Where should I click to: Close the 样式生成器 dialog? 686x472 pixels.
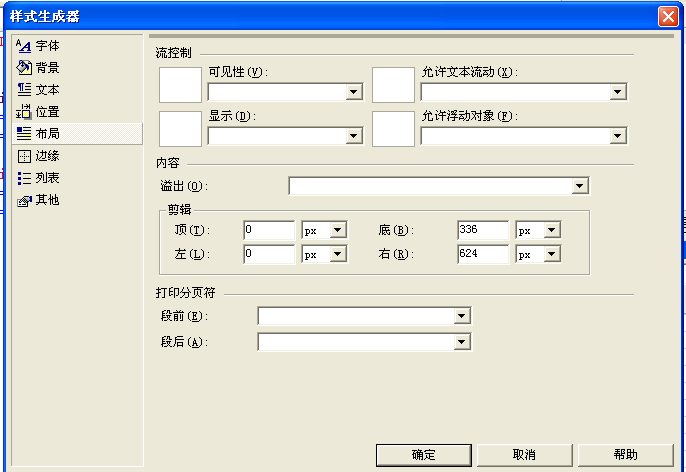[x=668, y=17]
